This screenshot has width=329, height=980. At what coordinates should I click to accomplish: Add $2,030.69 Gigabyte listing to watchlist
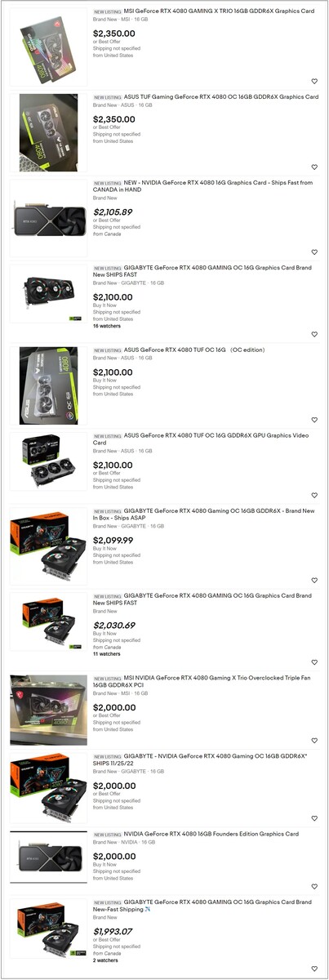point(314,662)
